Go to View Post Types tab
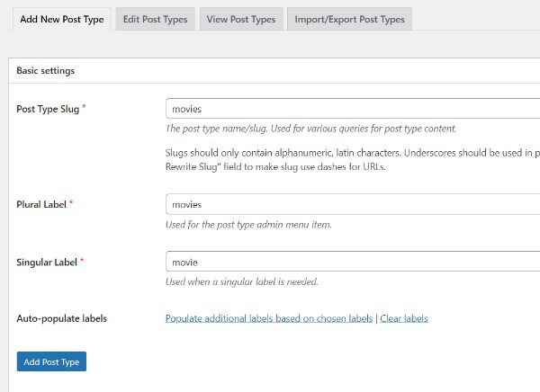The image size is (540, 392). pyautogui.click(x=241, y=19)
